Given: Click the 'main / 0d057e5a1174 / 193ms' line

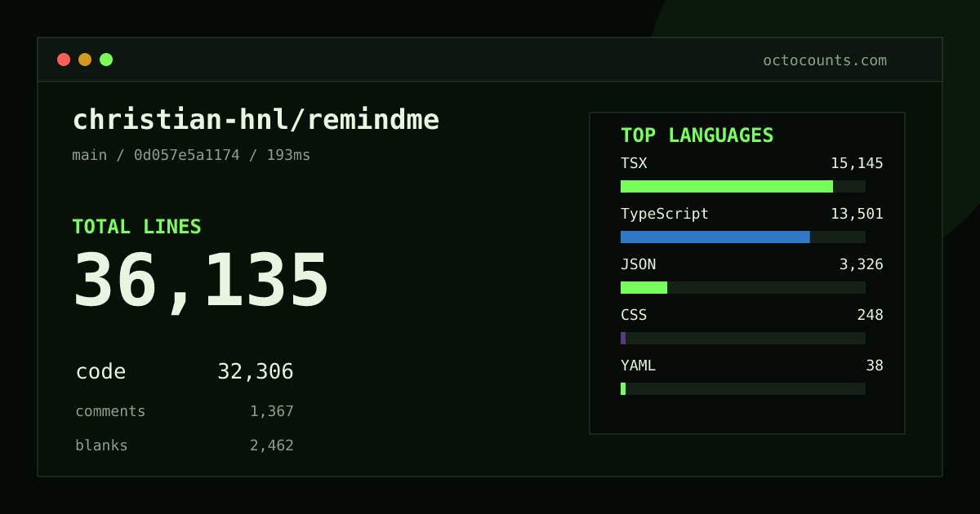Looking at the screenshot, I should 191,155.
